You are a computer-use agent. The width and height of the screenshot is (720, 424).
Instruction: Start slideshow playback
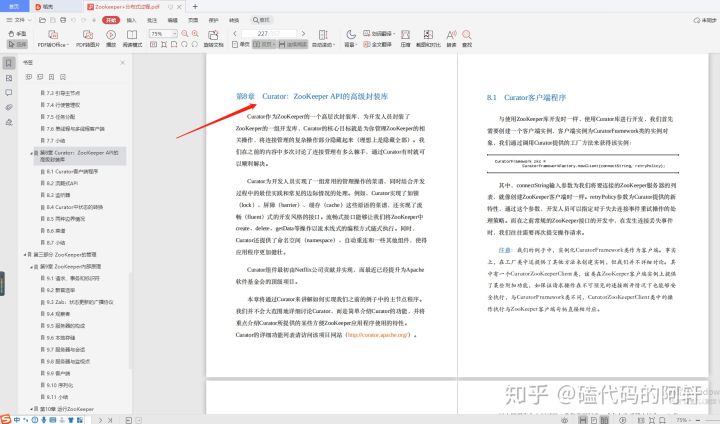[x=111, y=39]
